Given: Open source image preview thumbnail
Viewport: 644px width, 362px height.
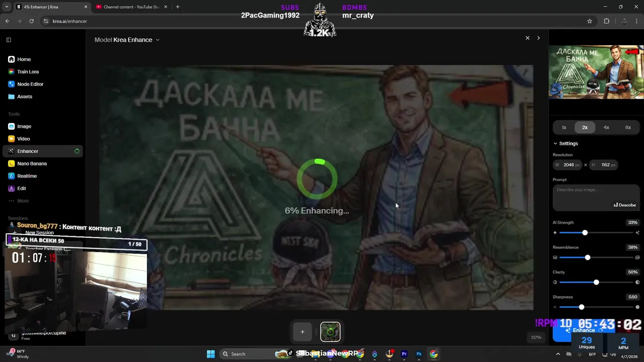Looking at the screenshot, I should tap(596, 72).
